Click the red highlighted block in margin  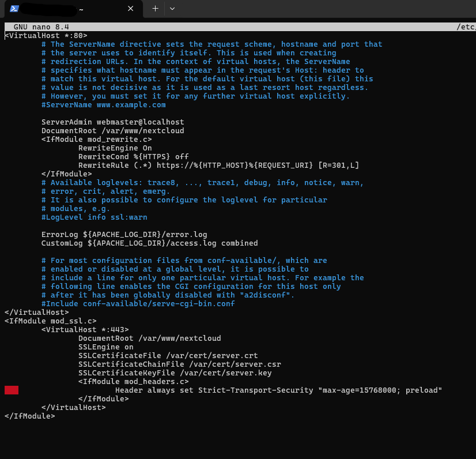point(12,390)
